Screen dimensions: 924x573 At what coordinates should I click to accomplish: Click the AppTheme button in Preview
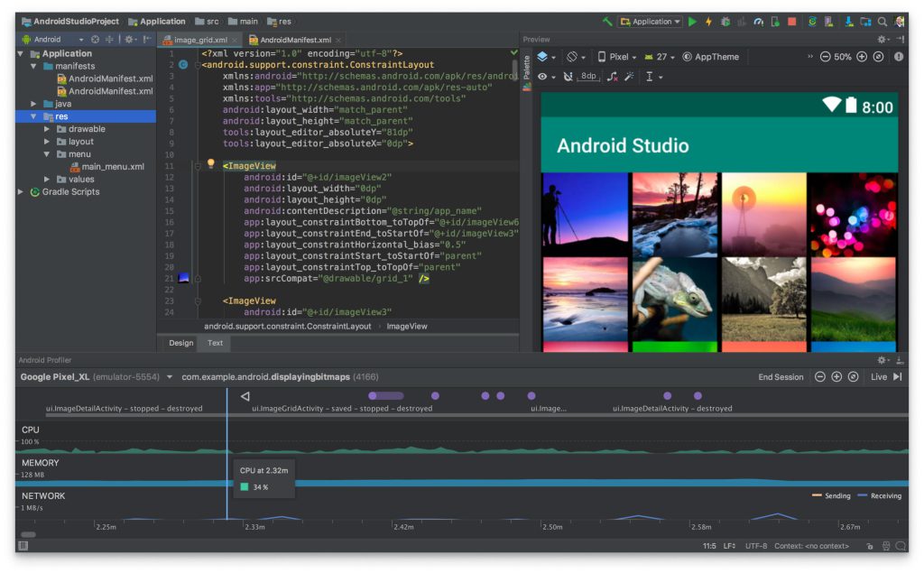pyautogui.click(x=711, y=57)
